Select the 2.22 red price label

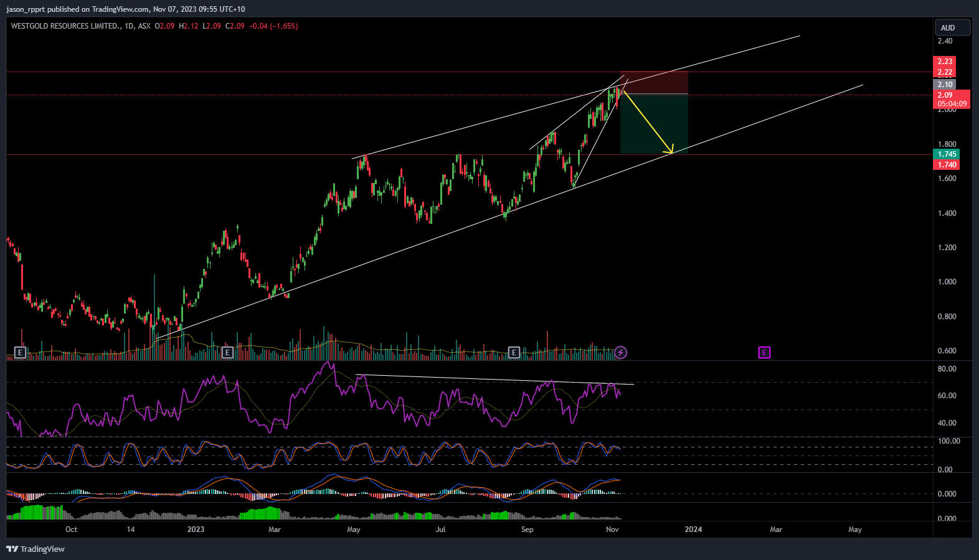click(945, 72)
